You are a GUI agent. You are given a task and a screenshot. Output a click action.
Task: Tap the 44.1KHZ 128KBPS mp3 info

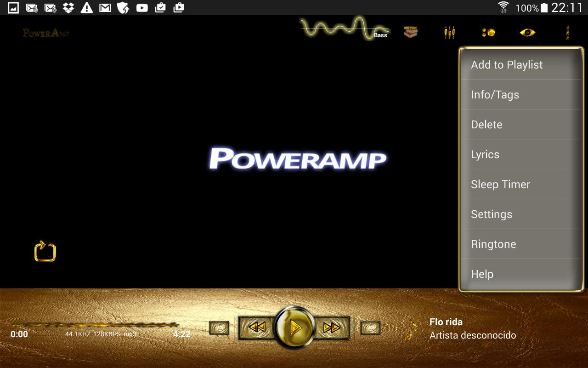pyautogui.click(x=101, y=334)
